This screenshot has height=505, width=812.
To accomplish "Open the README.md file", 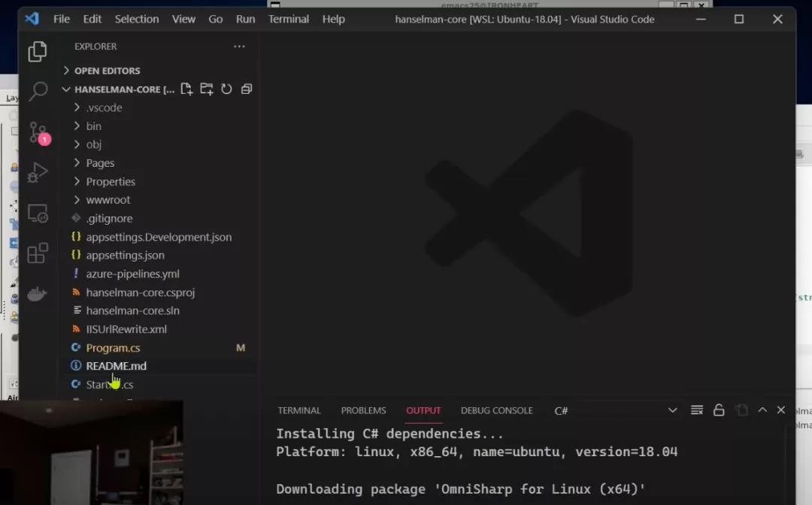I will (116, 366).
